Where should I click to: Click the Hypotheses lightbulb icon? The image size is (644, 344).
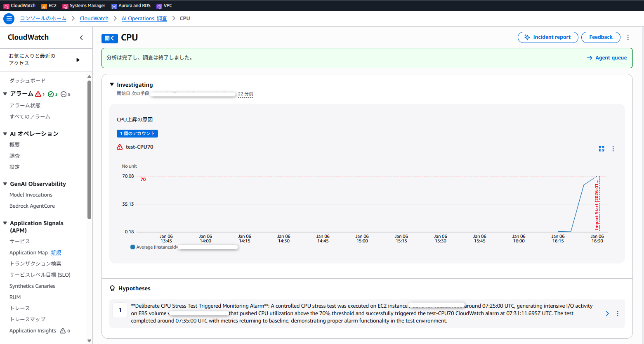click(112, 288)
